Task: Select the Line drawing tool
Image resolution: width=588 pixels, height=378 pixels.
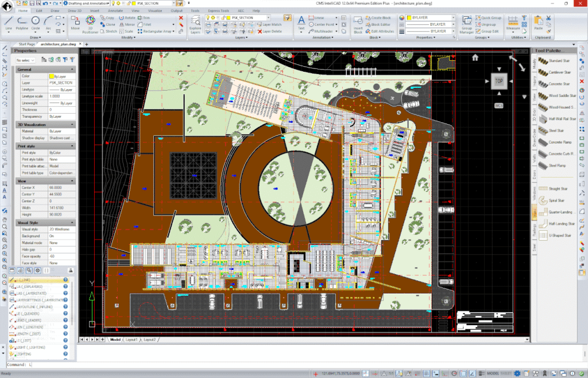Action: pos(9,21)
